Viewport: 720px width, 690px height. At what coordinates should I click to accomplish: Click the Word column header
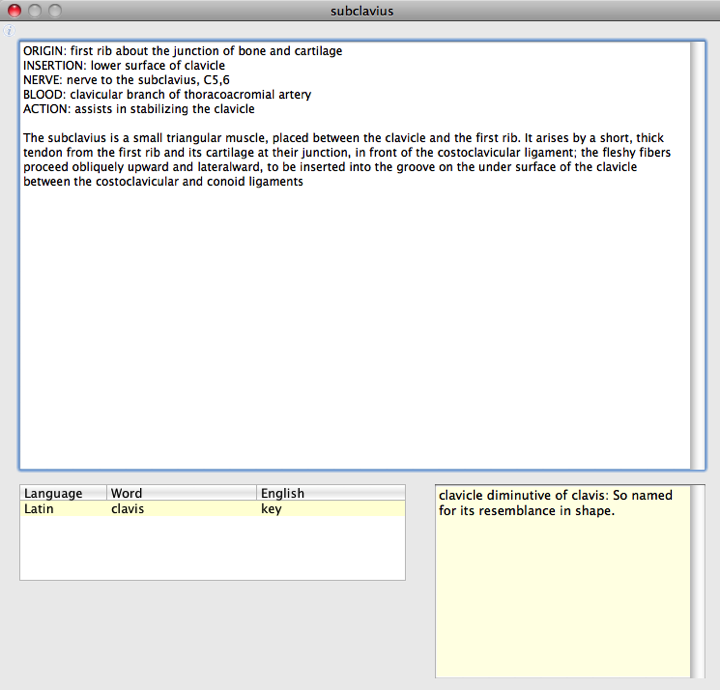tap(180, 493)
